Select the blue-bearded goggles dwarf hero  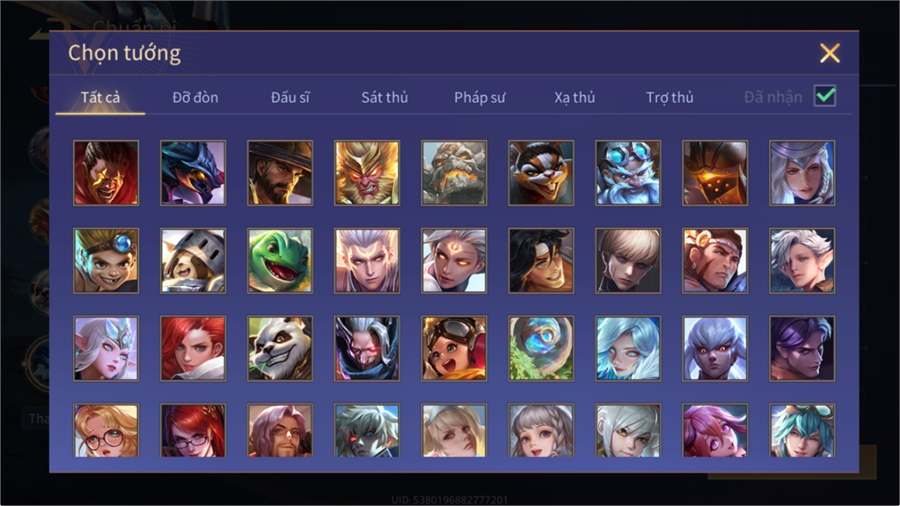[628, 173]
